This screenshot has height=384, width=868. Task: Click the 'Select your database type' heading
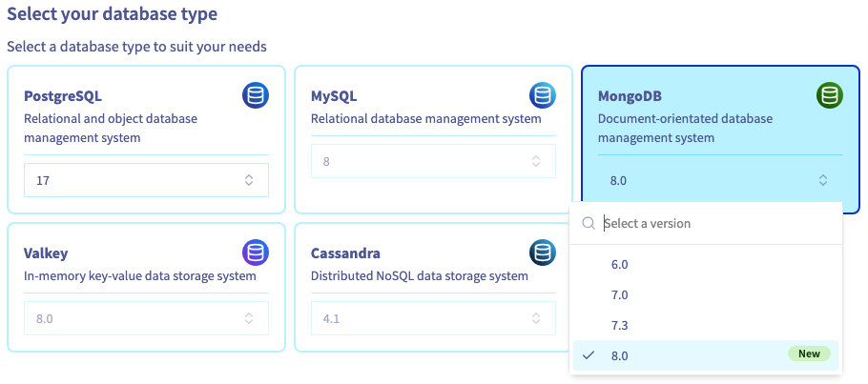[112, 14]
